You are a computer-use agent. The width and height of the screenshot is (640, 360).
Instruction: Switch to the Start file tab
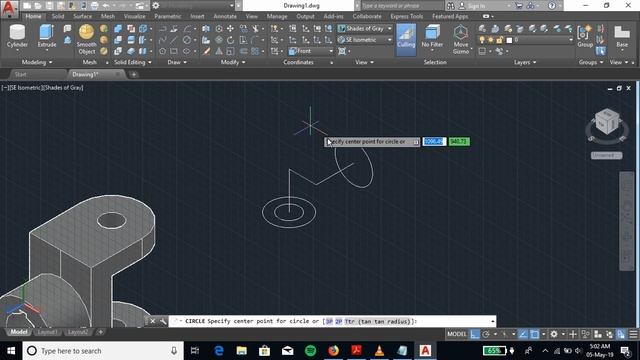tap(20, 74)
